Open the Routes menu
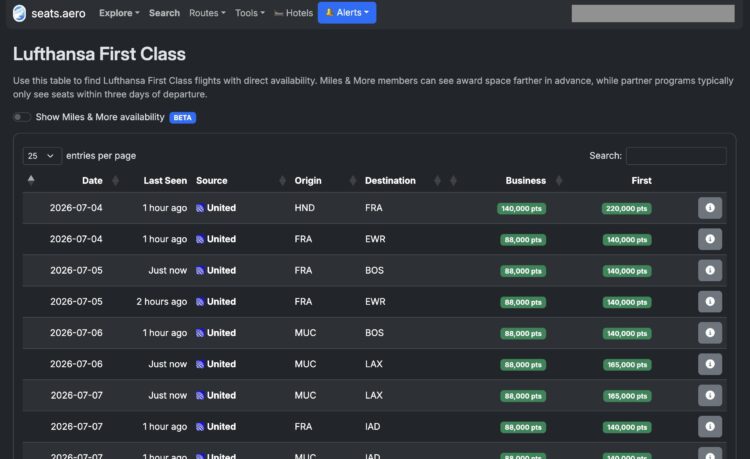The width and height of the screenshot is (750, 459). coord(207,13)
